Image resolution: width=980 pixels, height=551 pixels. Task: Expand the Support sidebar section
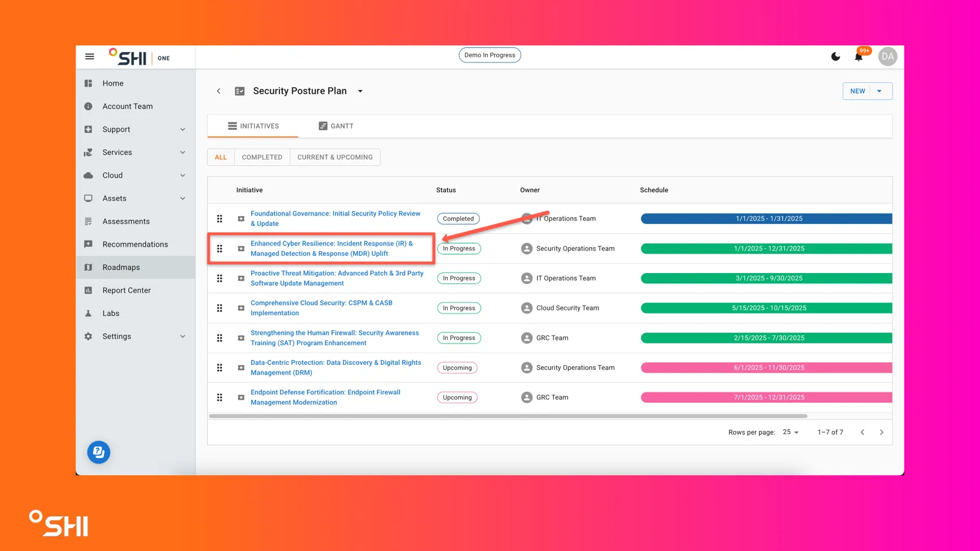point(183,129)
